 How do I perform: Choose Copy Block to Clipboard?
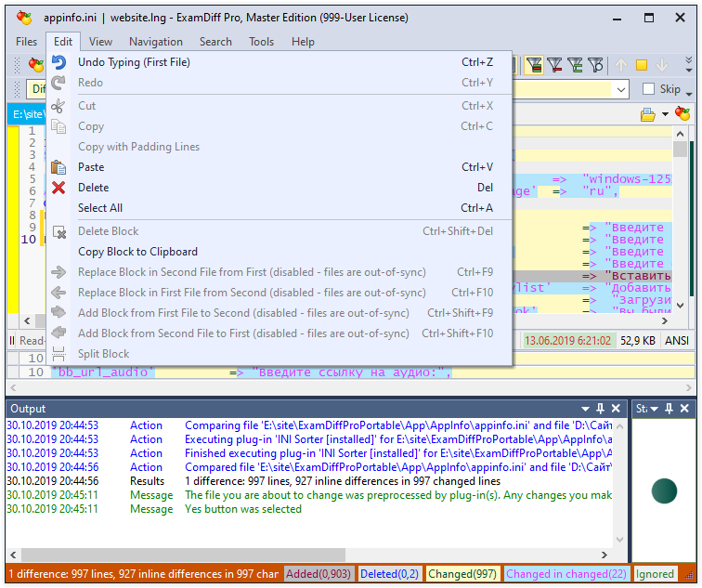coord(279,252)
